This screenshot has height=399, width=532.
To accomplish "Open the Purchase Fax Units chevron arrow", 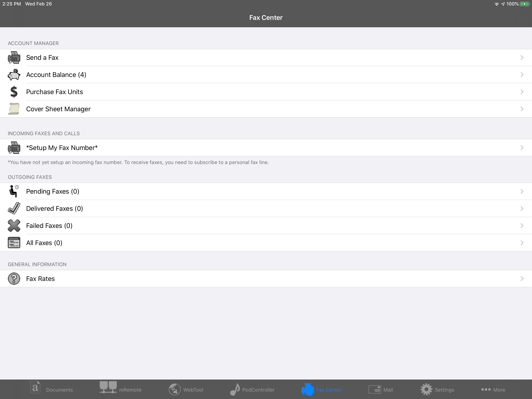I will pos(522,92).
